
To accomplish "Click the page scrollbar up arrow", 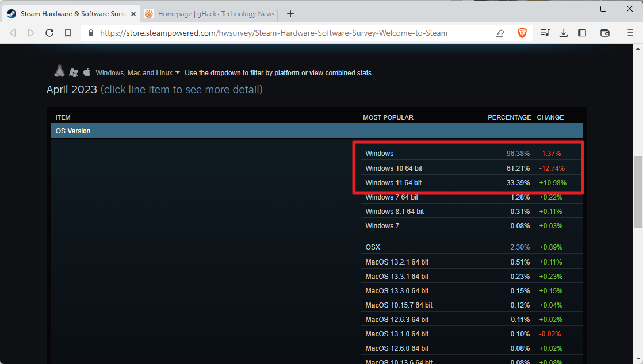I will pyautogui.click(x=638, y=49).
